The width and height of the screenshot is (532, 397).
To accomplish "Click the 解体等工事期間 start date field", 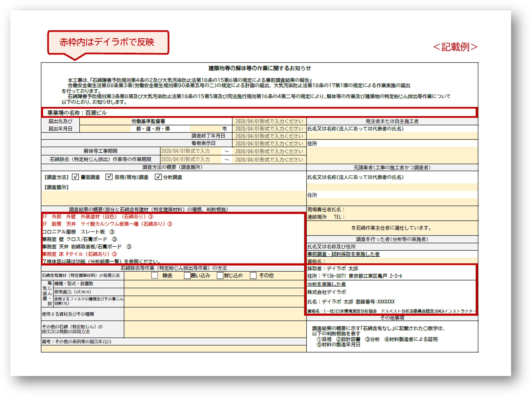I will [191, 151].
